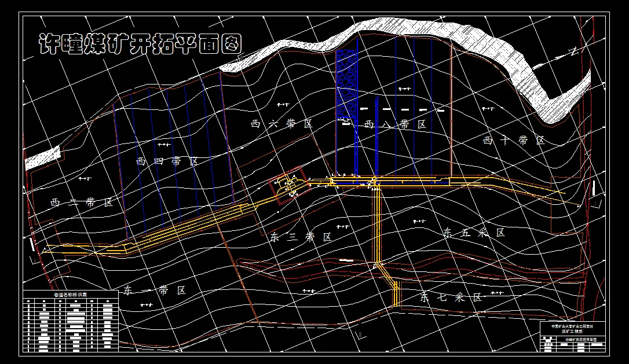Select 中国矿业大学矿业工程学院 in title block
The height and width of the screenshot is (364, 629).
coord(572,327)
